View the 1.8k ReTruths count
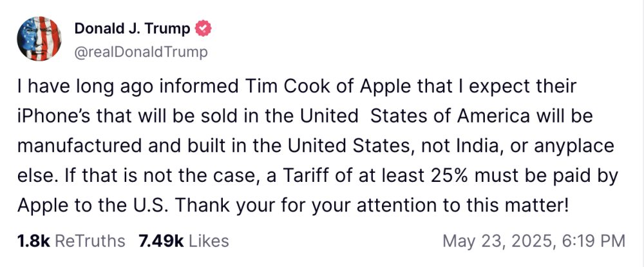The width and height of the screenshot is (644, 267). 33,241
